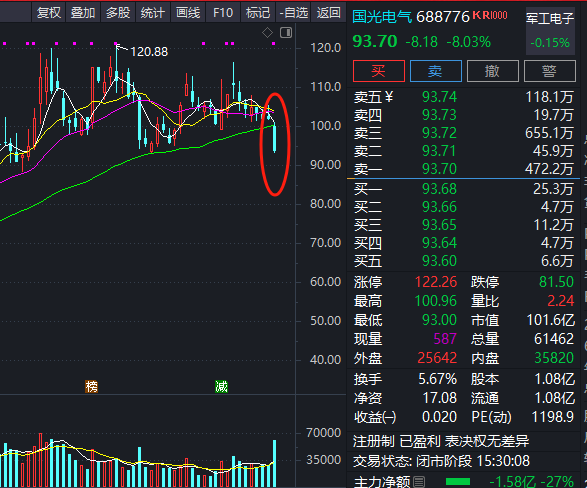
Task: Click 标记 to mark this stock
Action: pos(258,13)
